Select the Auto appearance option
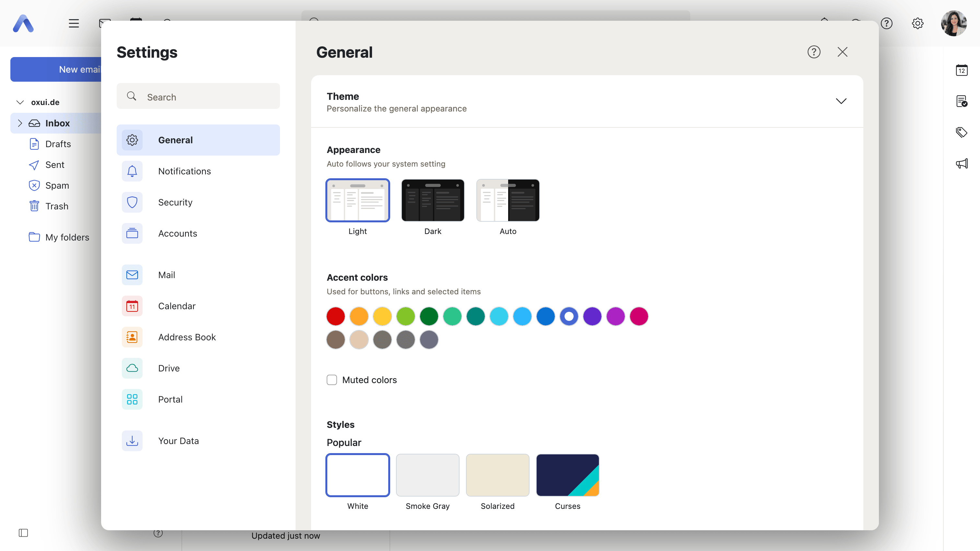The width and height of the screenshot is (980, 551). [508, 200]
